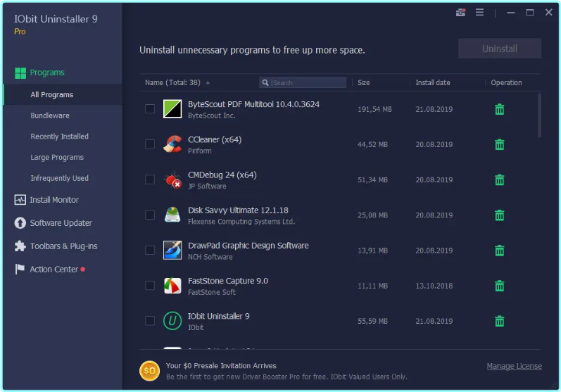The height and width of the screenshot is (392, 561).
Task: Click the ByteScout PDF Multitool app icon
Action: (x=172, y=108)
